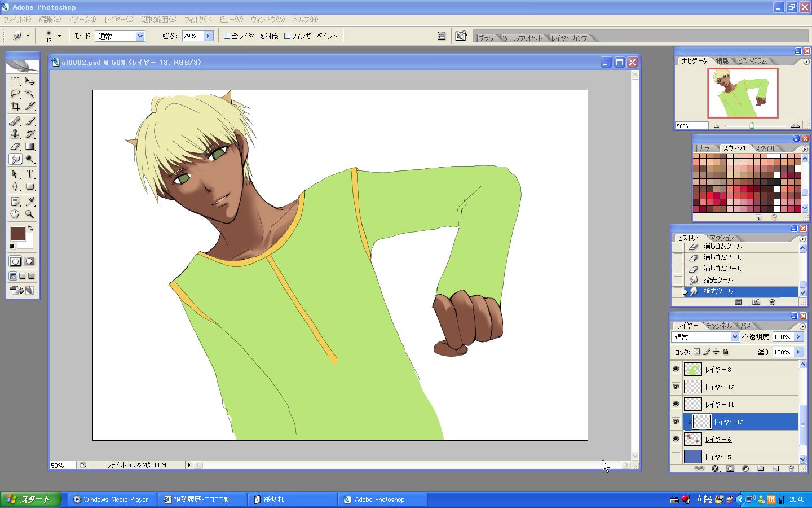Expand the 不透明度 opacity slider arrow
Screen dimensions: 812x508
(x=798, y=337)
